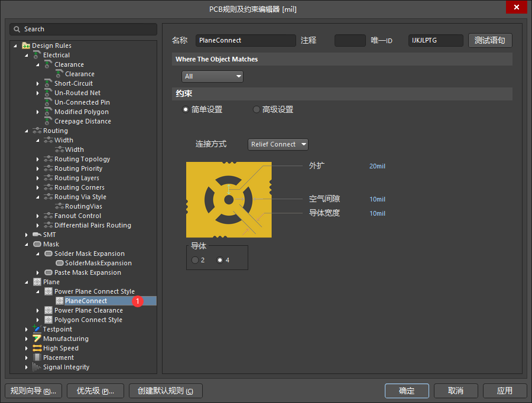
Task: Expand the Polygon Connect Style node
Action: pos(38,320)
